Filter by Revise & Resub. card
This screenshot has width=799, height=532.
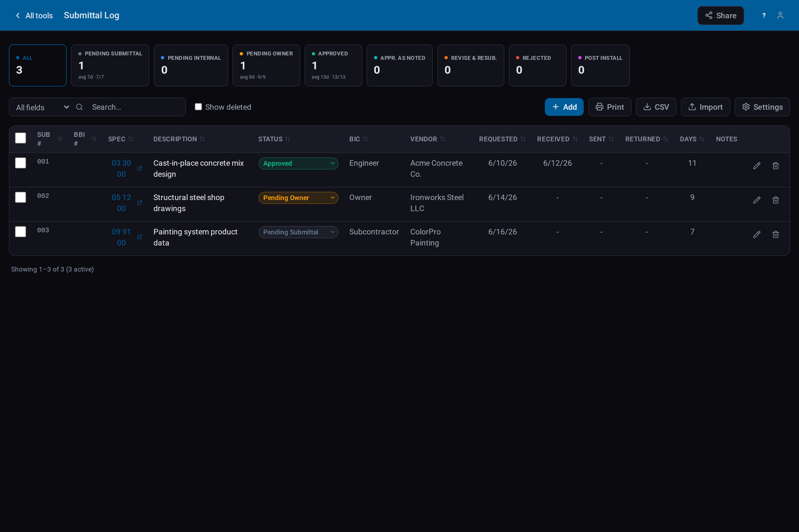[471, 66]
